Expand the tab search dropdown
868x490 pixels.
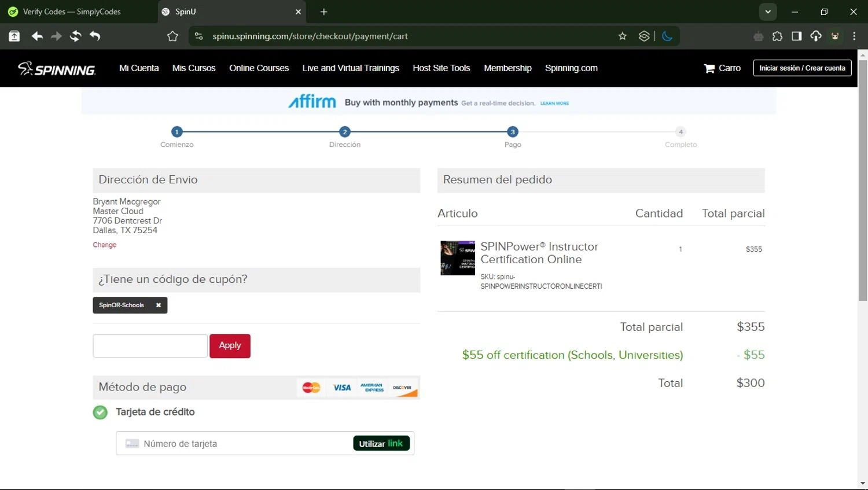click(x=768, y=12)
